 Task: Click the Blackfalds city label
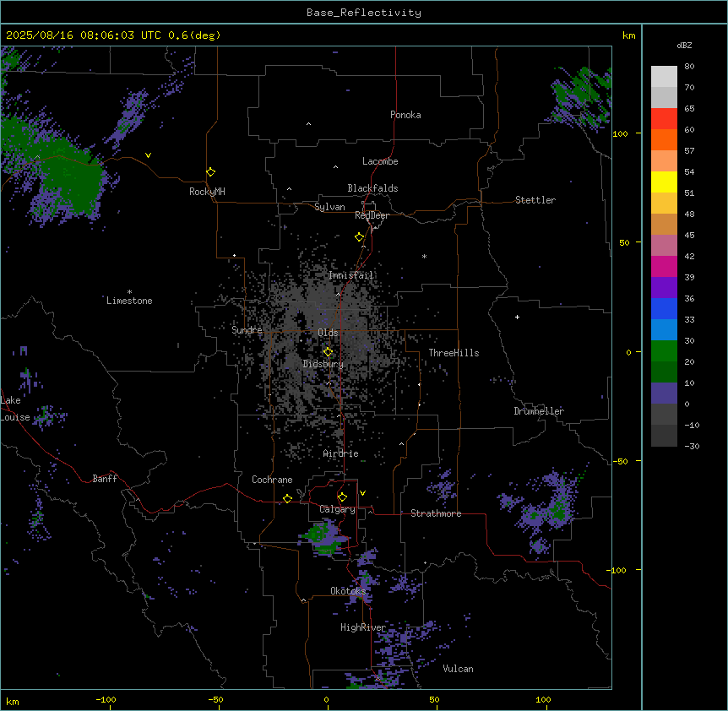click(372, 188)
